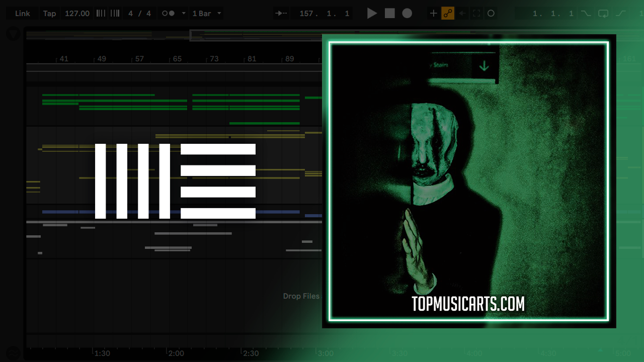Click the Arrangement Record button
The width and height of the screenshot is (644, 362).
[407, 14]
